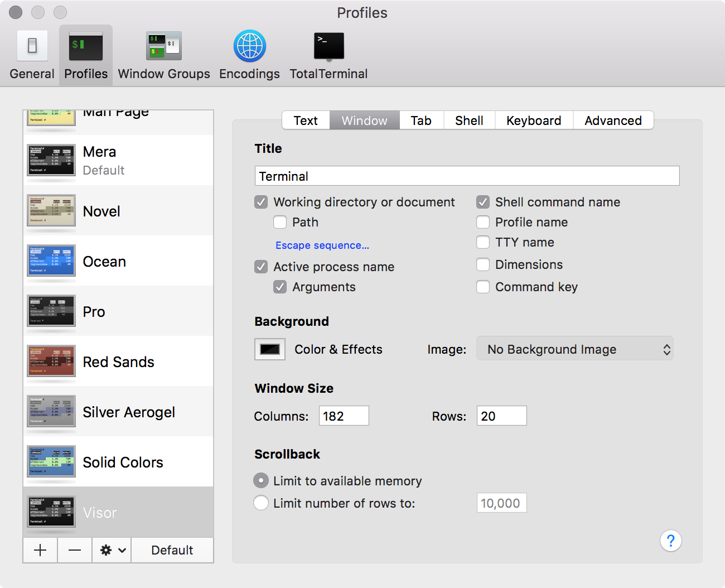Uncheck Working directory or document
725x588 pixels.
coord(261,202)
